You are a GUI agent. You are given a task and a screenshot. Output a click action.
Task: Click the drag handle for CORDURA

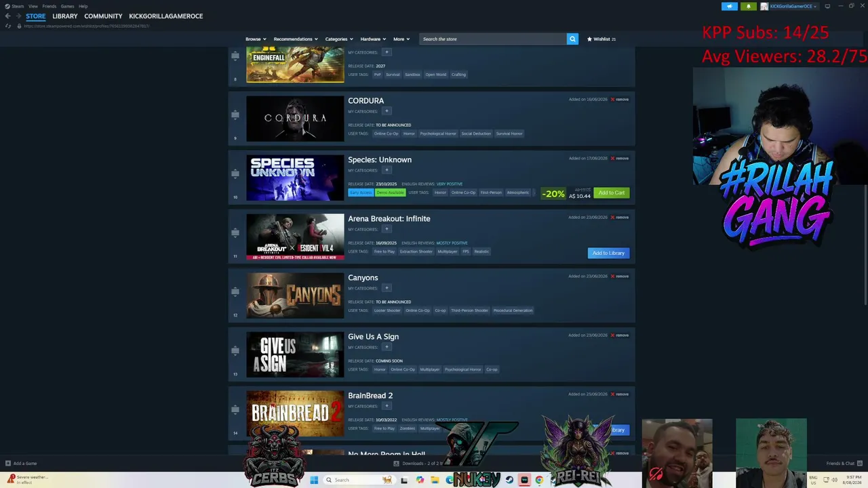click(235, 115)
